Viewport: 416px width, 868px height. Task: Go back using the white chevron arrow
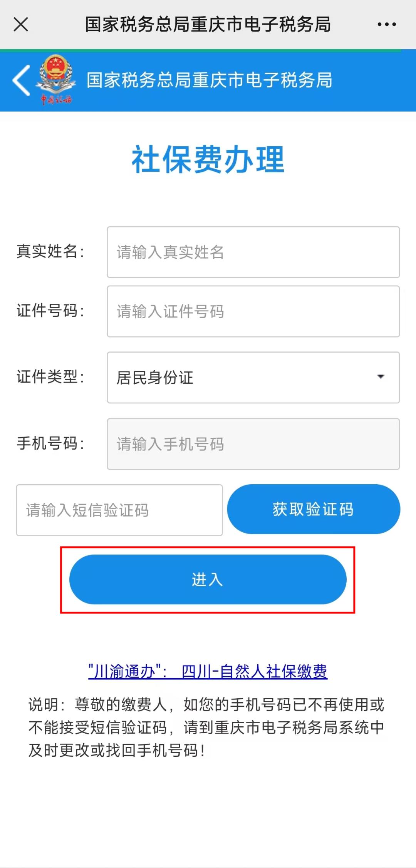coord(21,80)
